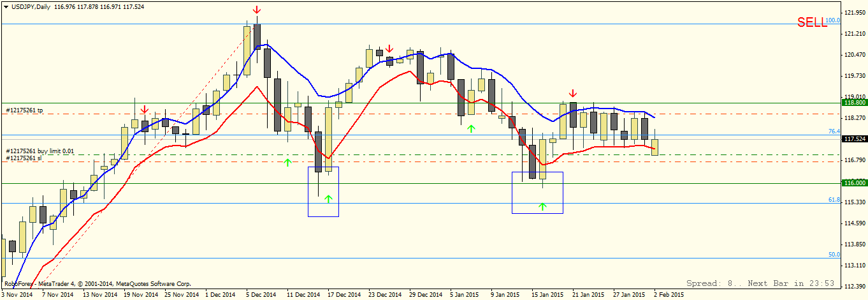Click the 116.790 price scale value

[x=854, y=160]
